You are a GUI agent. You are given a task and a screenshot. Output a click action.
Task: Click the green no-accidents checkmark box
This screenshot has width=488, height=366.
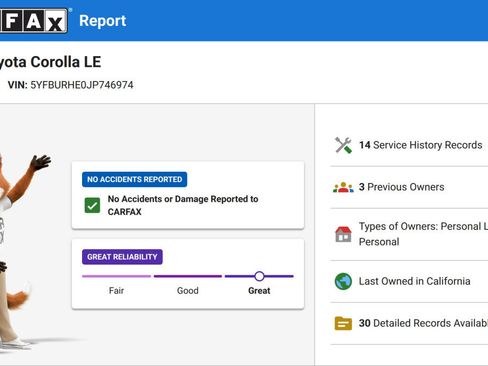pos(92,205)
